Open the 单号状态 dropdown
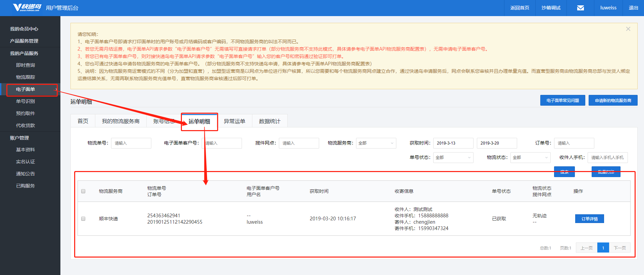The image size is (644, 275). click(x=453, y=158)
